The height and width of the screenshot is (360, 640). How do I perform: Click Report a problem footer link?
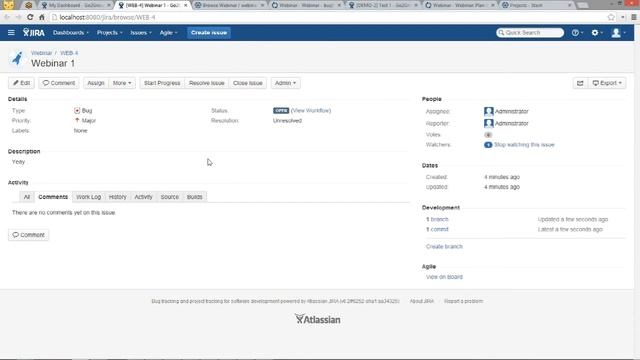[x=463, y=301]
